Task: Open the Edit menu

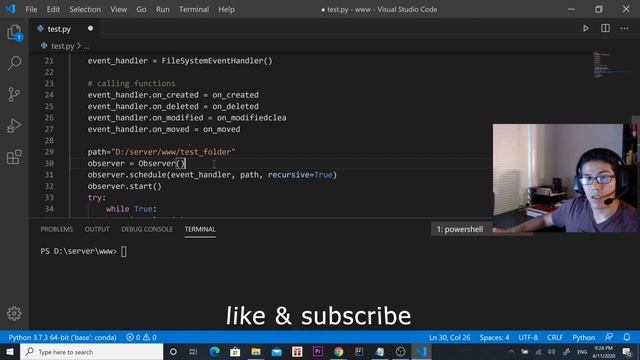Action: pyautogui.click(x=53, y=9)
